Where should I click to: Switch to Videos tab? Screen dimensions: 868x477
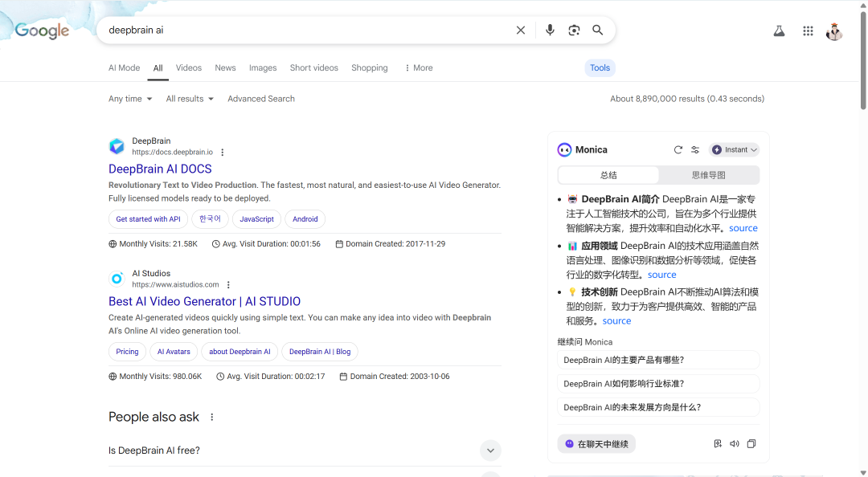[x=189, y=67]
